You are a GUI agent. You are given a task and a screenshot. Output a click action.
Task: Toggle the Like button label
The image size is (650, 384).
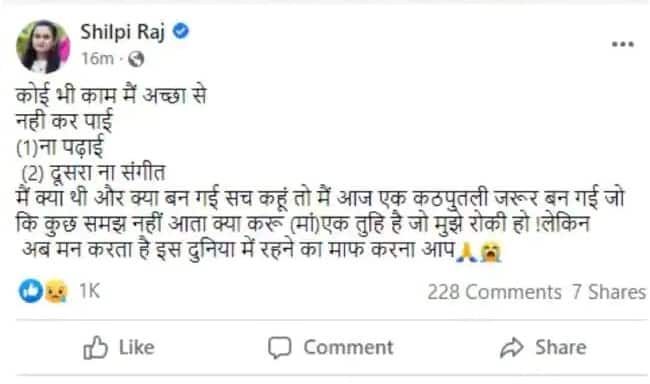tap(136, 348)
